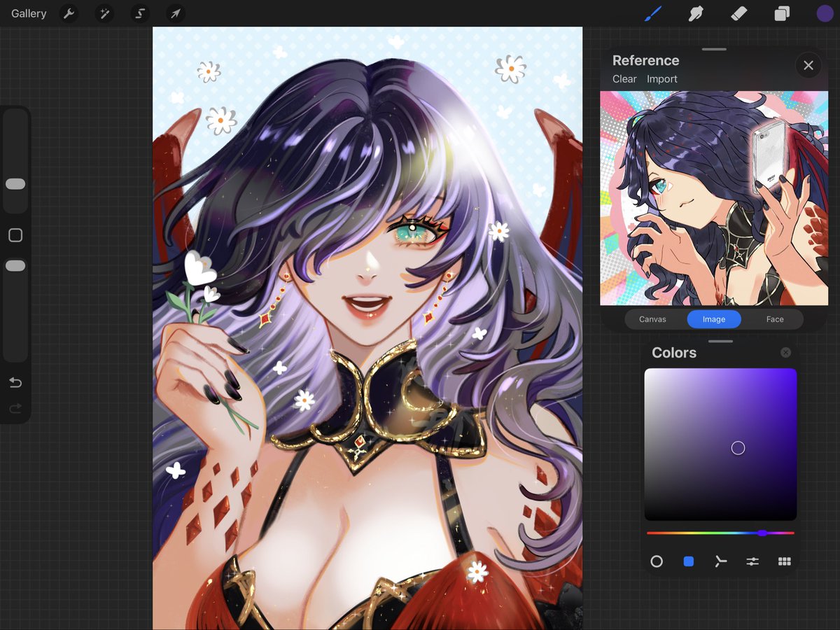
Task: Select the Adjustments magic wand tool
Action: 104,13
